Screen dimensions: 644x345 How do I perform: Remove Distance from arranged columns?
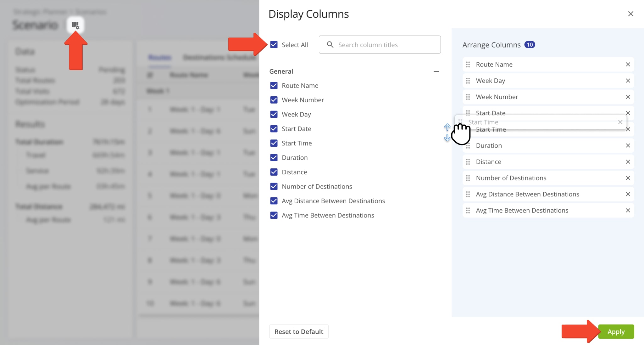628,162
